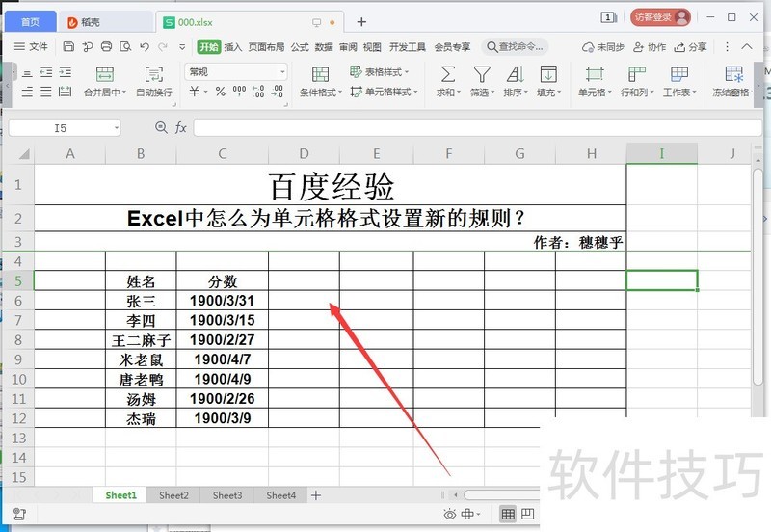Collapse the ribbon with chevron
Viewport: 771px width, 532px height.
(x=747, y=46)
